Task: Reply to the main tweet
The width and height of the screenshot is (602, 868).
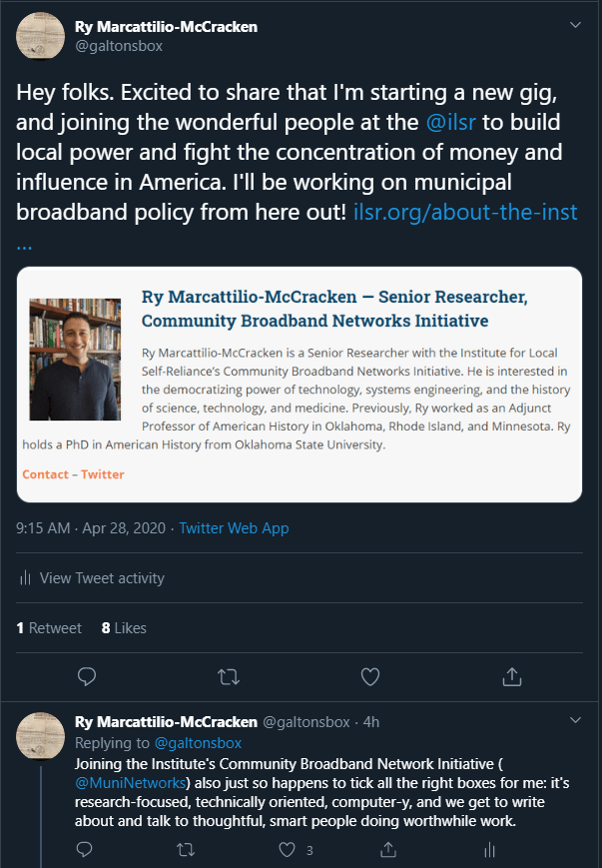Action: 87,677
